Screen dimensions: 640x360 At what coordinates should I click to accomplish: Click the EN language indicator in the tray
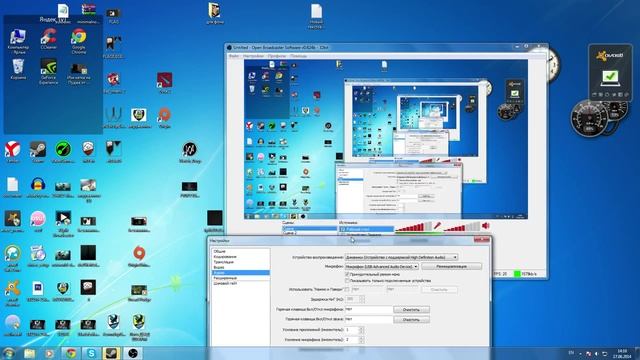571,352
